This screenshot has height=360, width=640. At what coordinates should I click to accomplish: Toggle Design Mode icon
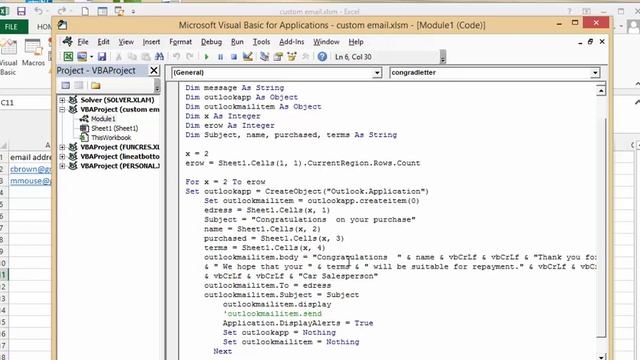(x=247, y=57)
